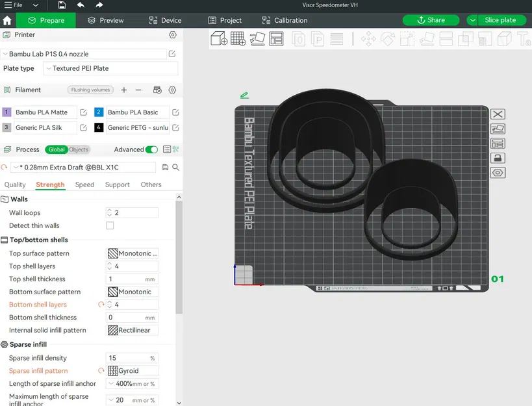Image resolution: width=532 pixels, height=406 pixels.
Task: Search the process settings
Action: coord(176,167)
